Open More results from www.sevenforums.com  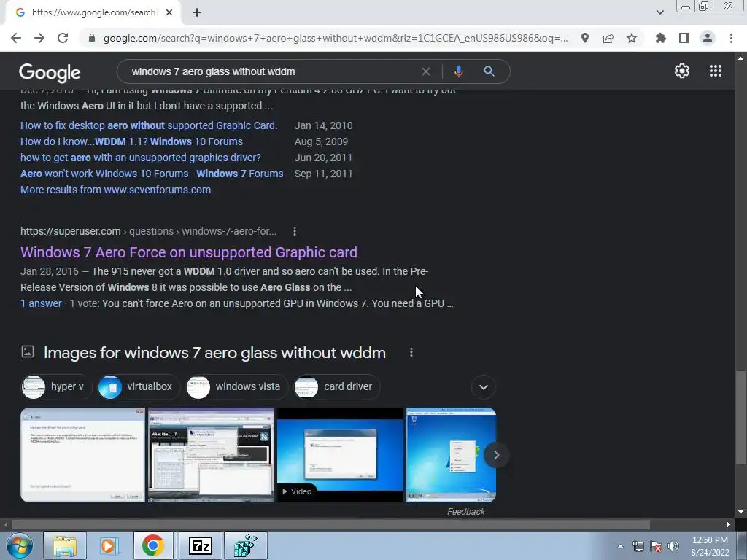point(115,190)
